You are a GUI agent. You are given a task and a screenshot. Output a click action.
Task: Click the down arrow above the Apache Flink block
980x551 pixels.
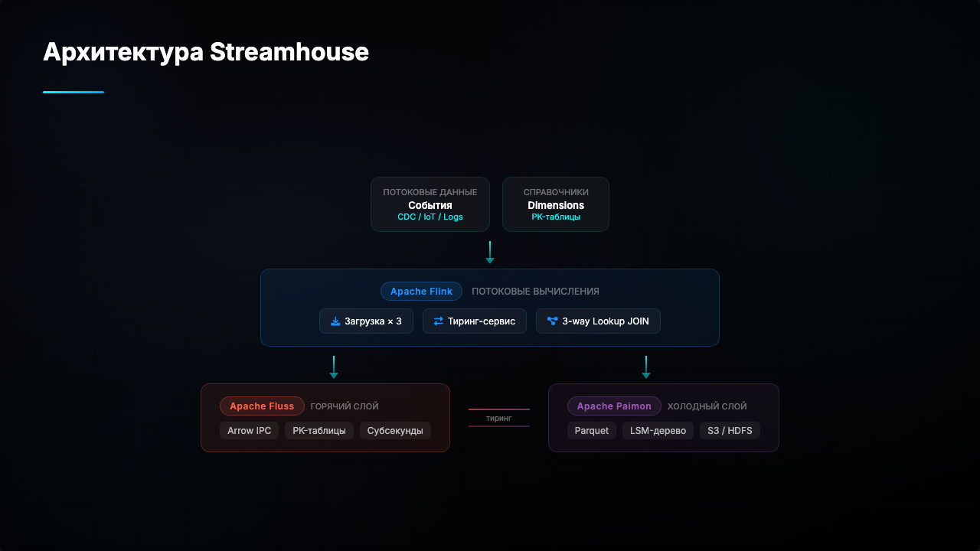click(490, 253)
